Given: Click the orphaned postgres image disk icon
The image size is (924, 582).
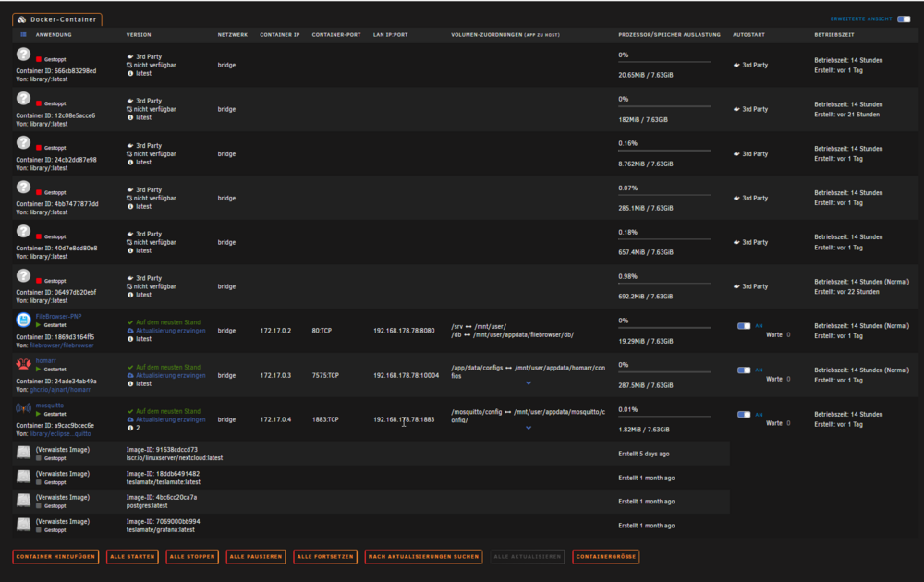Looking at the screenshot, I should click(23, 501).
